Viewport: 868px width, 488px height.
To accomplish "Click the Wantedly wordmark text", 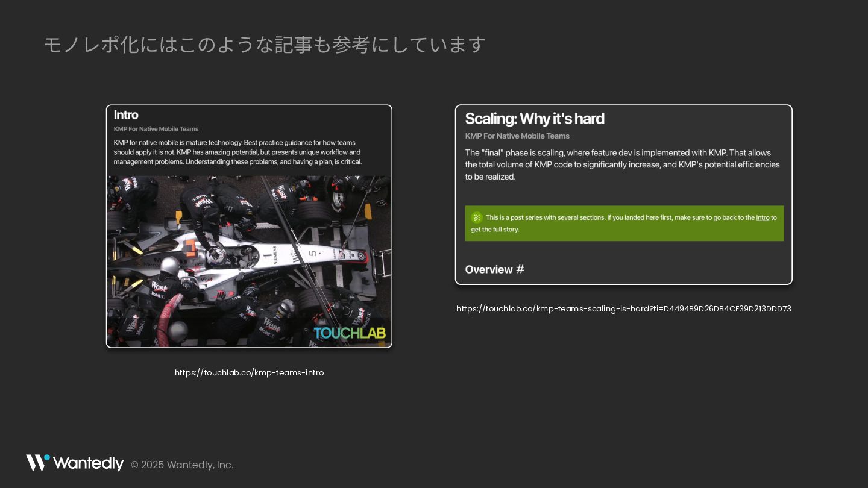I will [88, 463].
